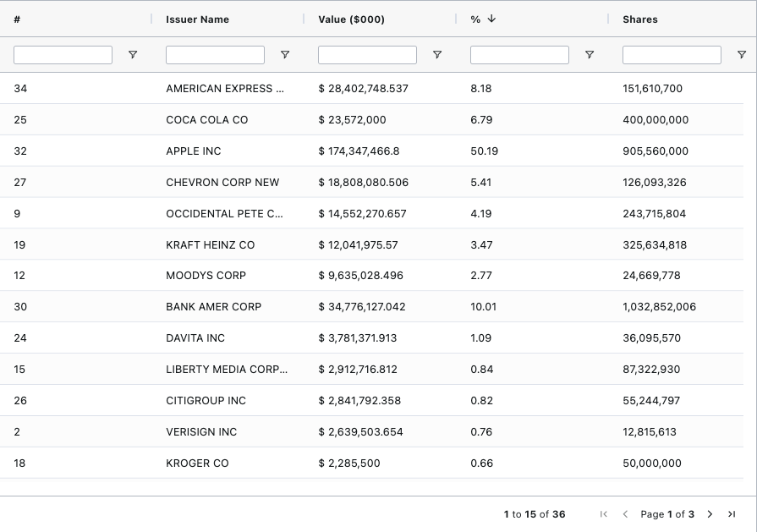
Task: Focus the % column filter input
Action: pyautogui.click(x=519, y=54)
